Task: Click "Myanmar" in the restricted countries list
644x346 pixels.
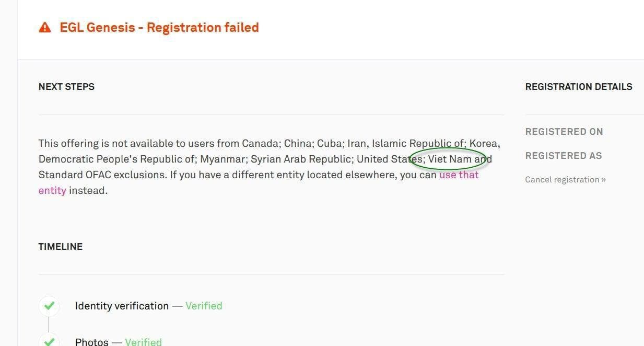Action: coord(223,159)
